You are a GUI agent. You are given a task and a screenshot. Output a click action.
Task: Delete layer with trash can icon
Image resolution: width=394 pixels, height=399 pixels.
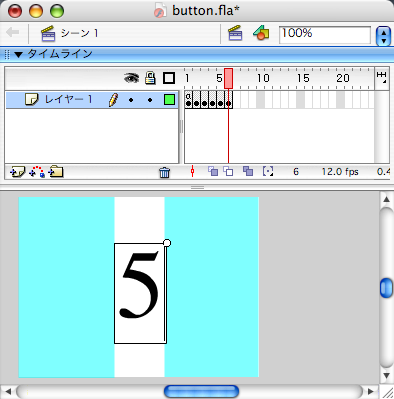click(x=164, y=172)
